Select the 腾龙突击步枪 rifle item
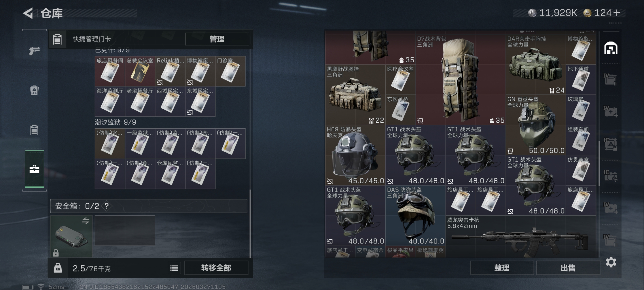644x290 pixels. click(x=521, y=237)
